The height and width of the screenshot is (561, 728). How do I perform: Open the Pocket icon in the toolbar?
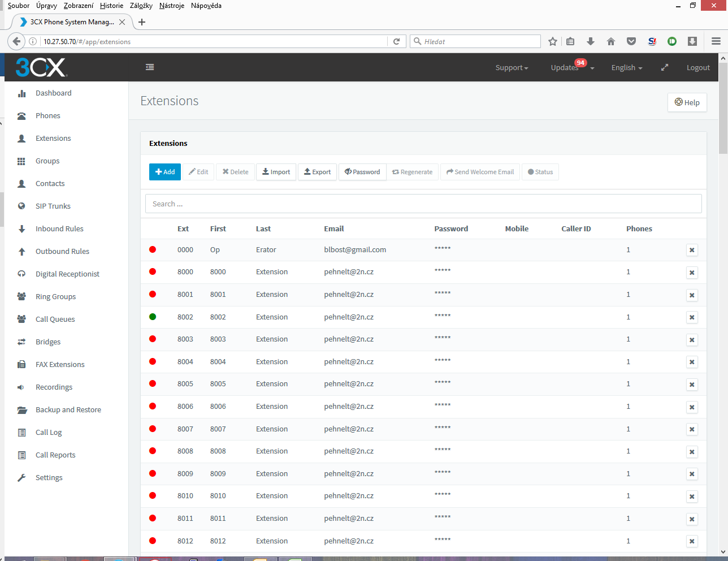coord(631,41)
